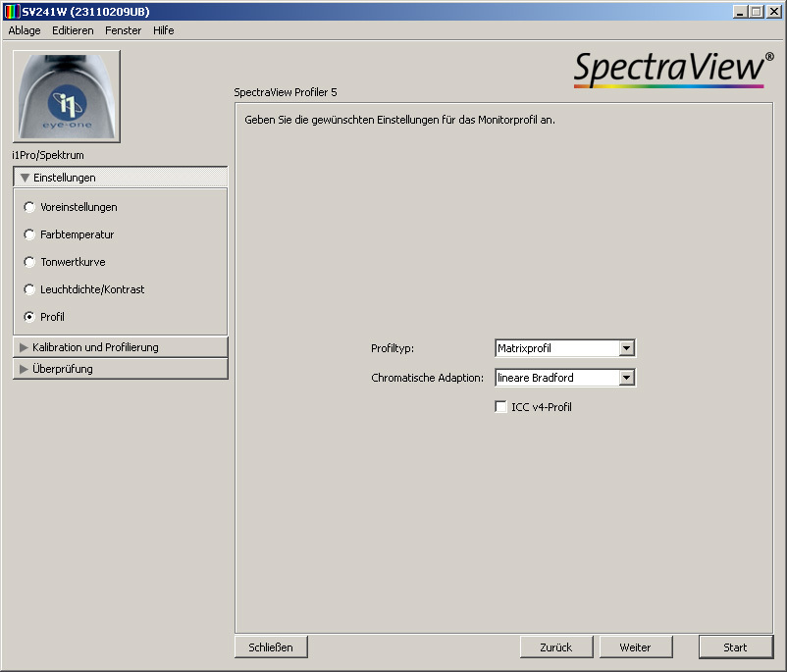Click the Monitorprofil instruction text

[x=400, y=120]
